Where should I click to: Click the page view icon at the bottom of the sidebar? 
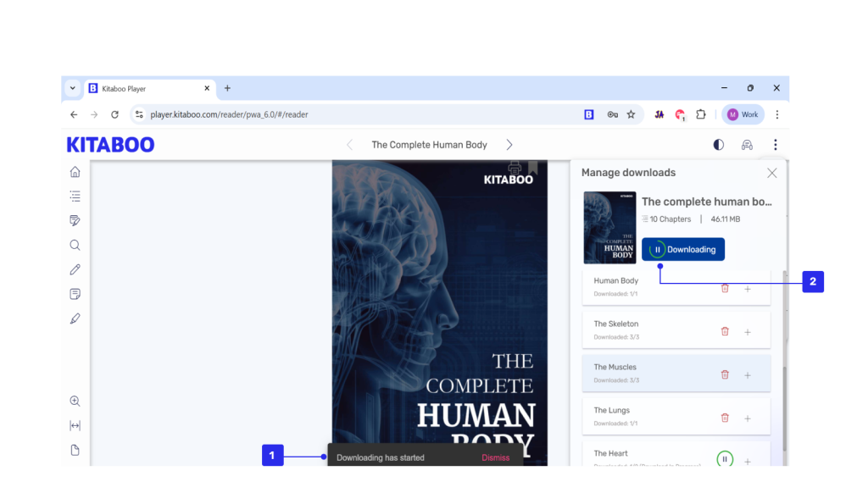point(75,450)
